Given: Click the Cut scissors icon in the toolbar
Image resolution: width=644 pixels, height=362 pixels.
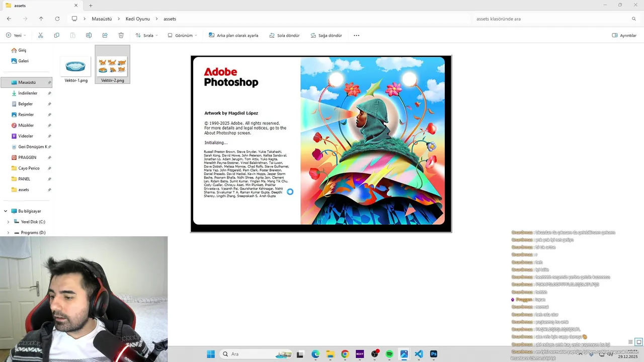Looking at the screenshot, I should coord(41,36).
